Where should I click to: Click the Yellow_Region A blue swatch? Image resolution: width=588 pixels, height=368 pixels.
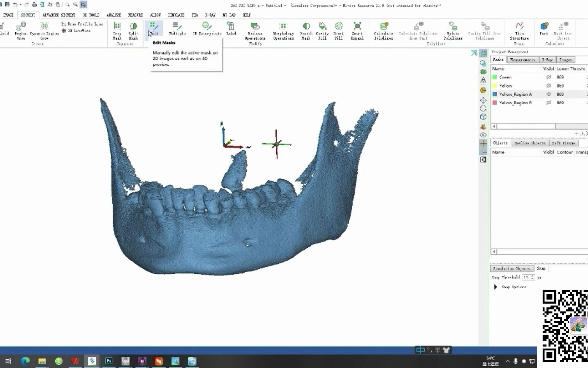pyautogui.click(x=495, y=94)
